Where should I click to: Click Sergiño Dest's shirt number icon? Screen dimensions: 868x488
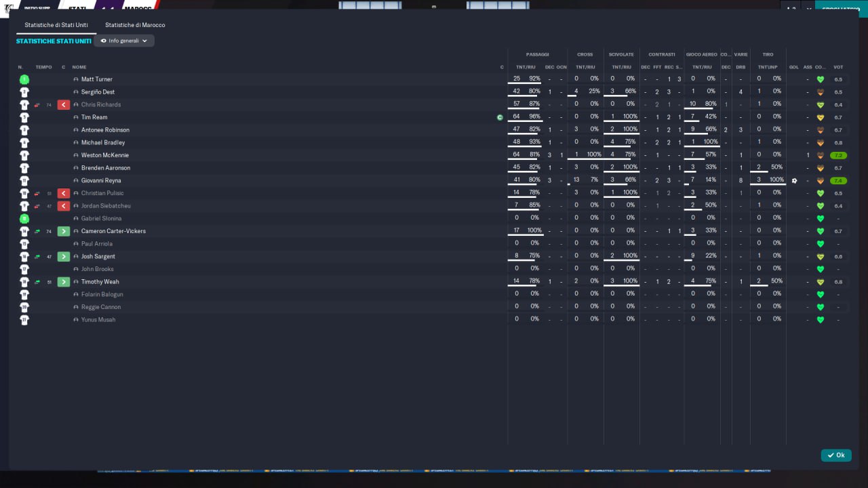(24, 92)
